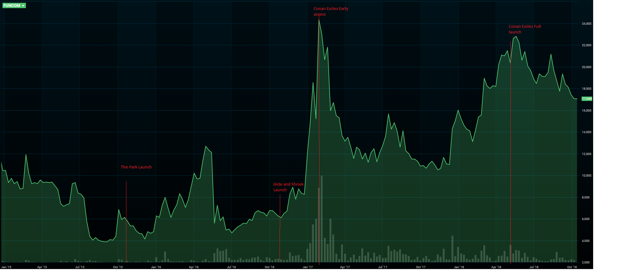
Task: Click the Jan '18 date label
Action: [459, 267]
